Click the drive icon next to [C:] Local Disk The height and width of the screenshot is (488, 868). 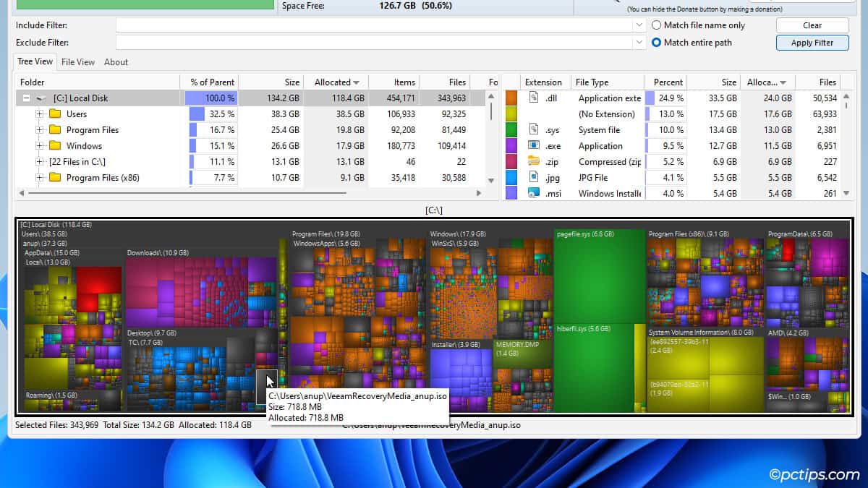pos(41,98)
